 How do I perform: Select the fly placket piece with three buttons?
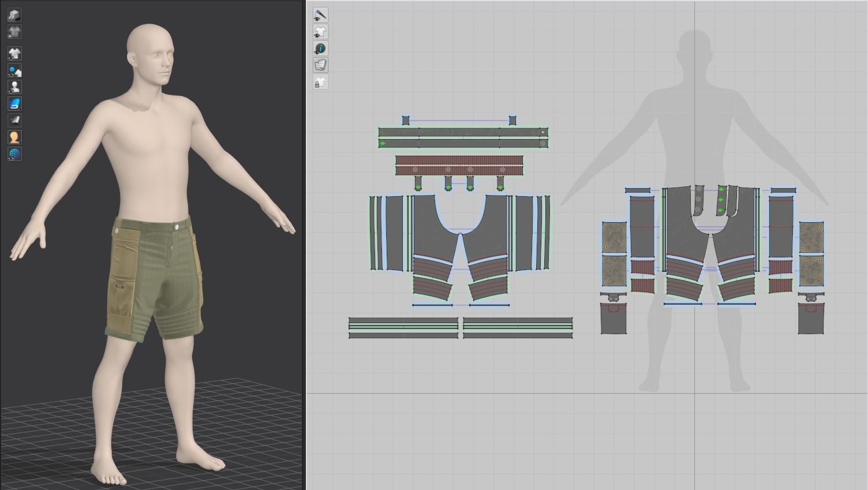point(698,200)
